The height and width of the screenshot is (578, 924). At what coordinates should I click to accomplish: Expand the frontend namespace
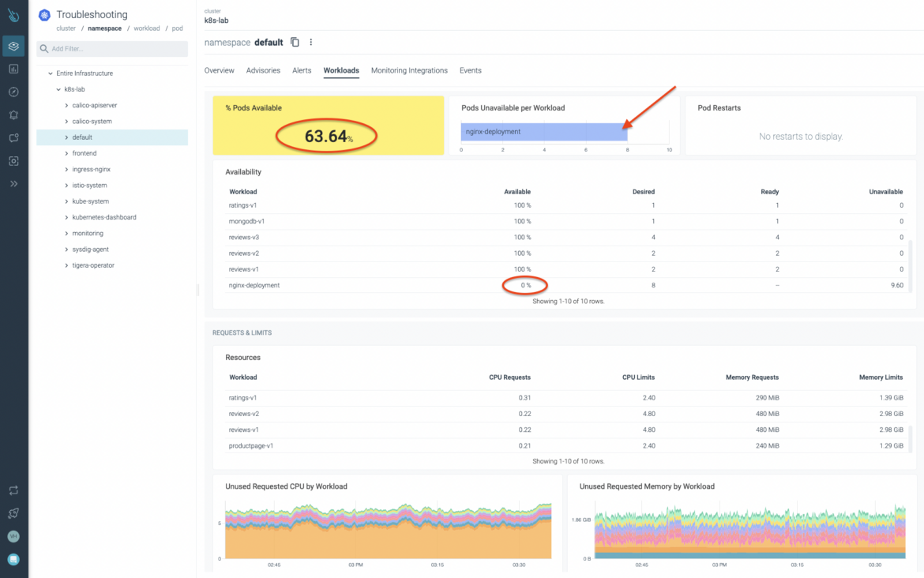pyautogui.click(x=66, y=153)
